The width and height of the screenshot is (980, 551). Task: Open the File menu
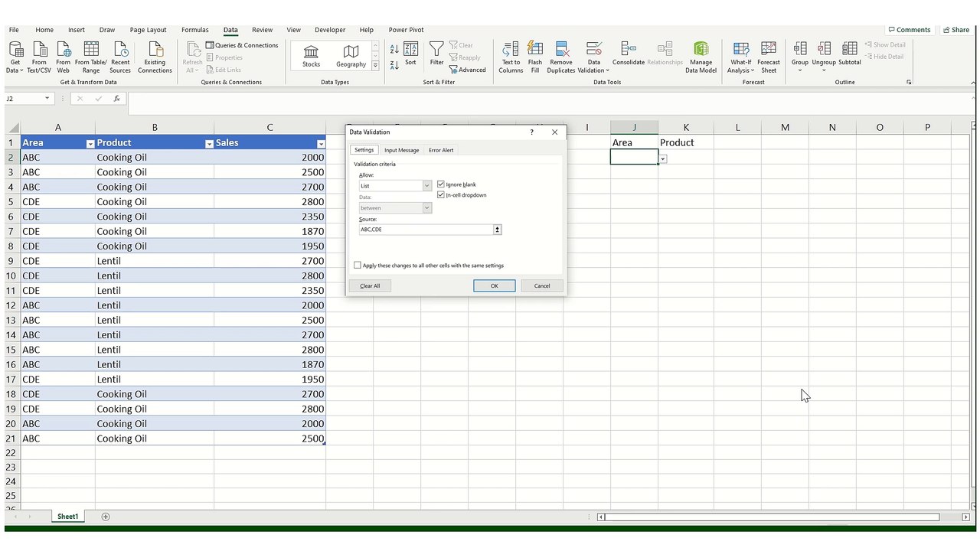[14, 30]
